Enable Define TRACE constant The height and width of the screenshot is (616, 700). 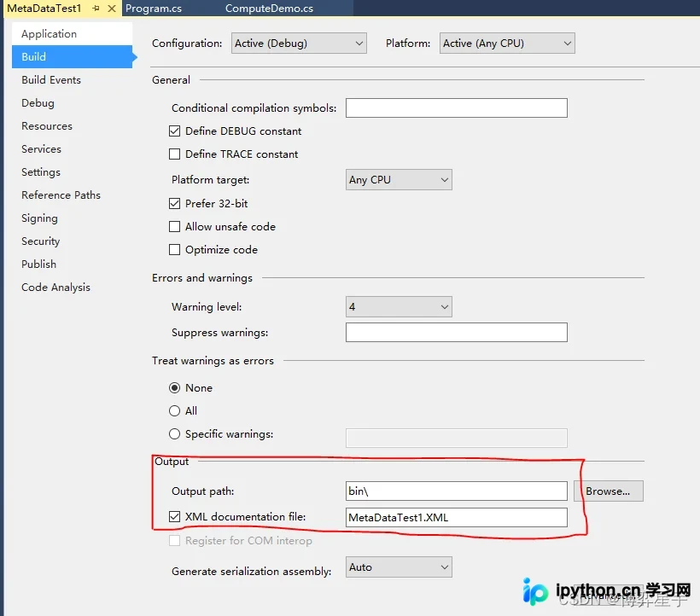(x=174, y=154)
